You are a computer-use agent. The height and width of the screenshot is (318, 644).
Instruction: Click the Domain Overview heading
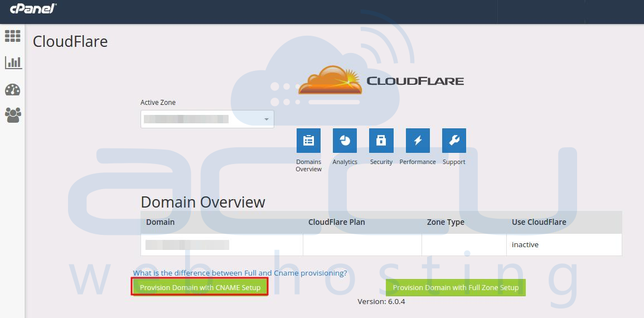(x=203, y=202)
